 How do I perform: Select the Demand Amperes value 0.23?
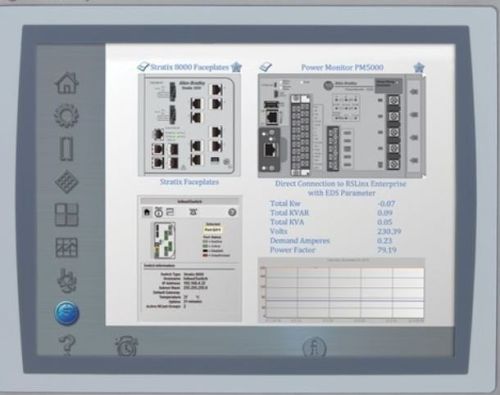[x=385, y=241]
